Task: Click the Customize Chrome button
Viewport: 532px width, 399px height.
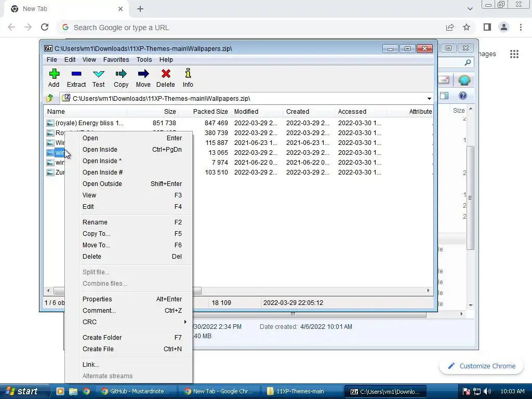Action: (482, 366)
